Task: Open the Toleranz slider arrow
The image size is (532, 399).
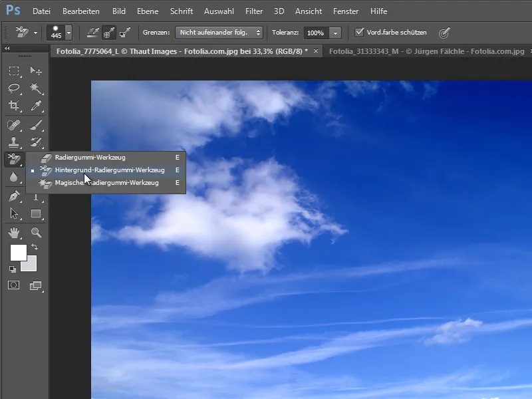Action: click(335, 33)
